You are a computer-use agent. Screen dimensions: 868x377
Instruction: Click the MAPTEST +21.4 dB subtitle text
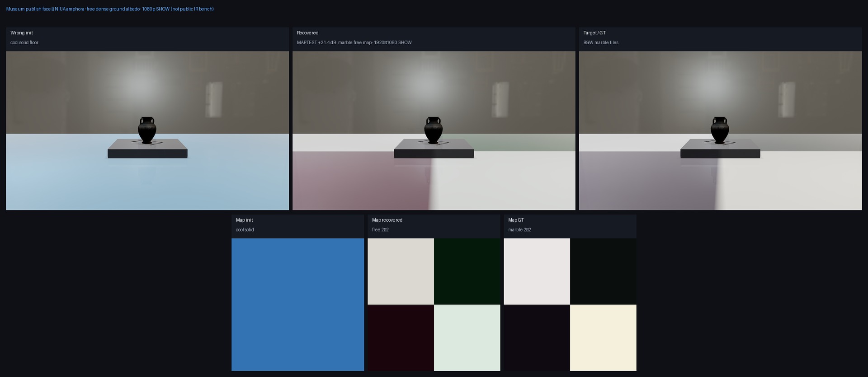[354, 42]
